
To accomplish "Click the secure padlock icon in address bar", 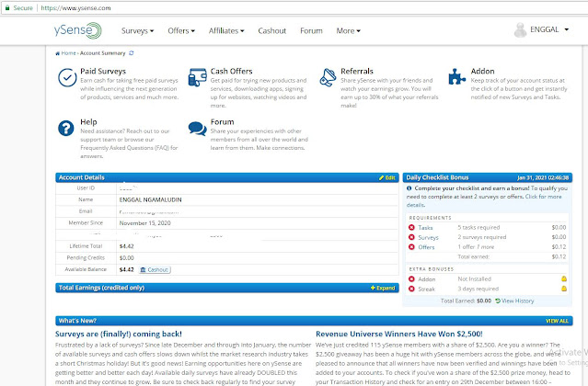I will tap(7, 8).
